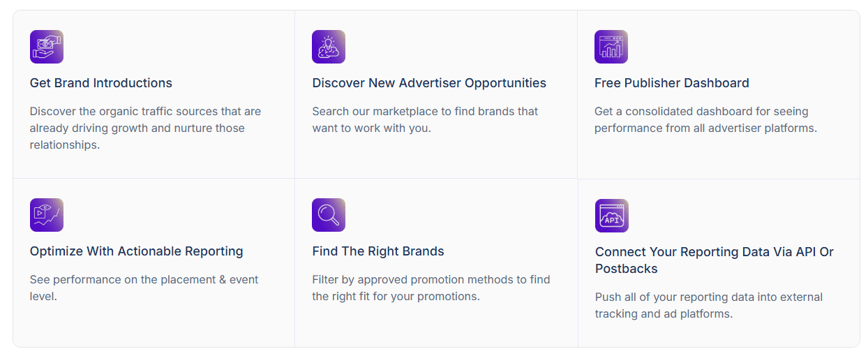Screen dimensions: 868x356
Task: Click the API cloud icon
Action: click(x=612, y=216)
